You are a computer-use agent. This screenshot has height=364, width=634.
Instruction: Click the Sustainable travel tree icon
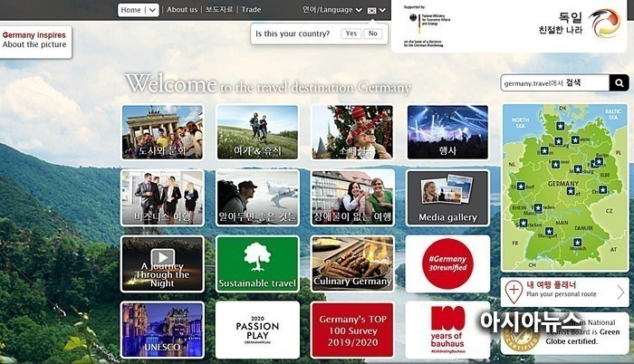point(257,255)
